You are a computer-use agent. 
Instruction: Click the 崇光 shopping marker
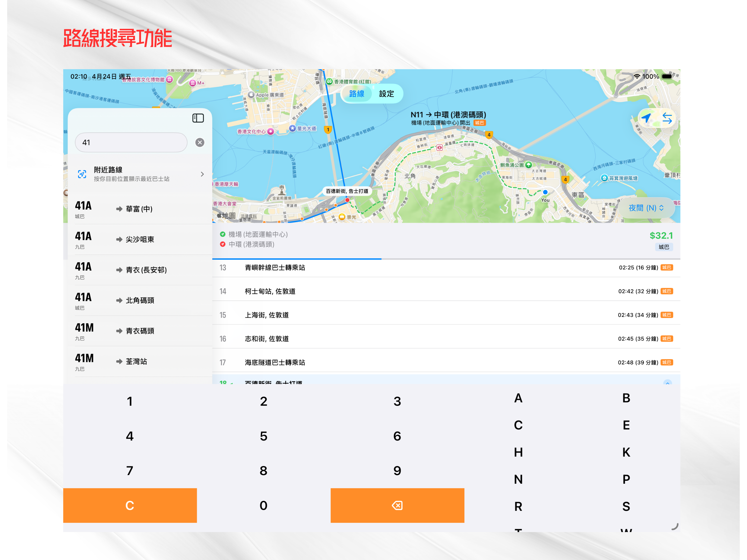tap(342, 217)
